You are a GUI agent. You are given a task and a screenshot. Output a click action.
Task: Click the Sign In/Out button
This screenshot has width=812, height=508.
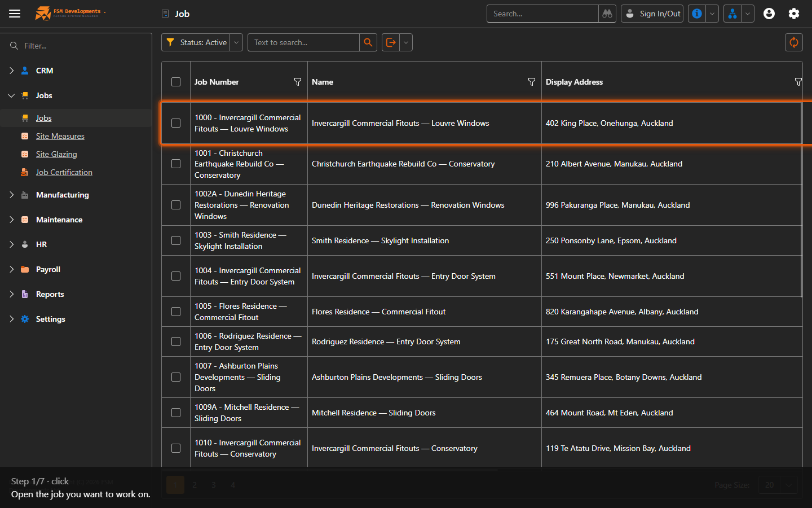652,14
